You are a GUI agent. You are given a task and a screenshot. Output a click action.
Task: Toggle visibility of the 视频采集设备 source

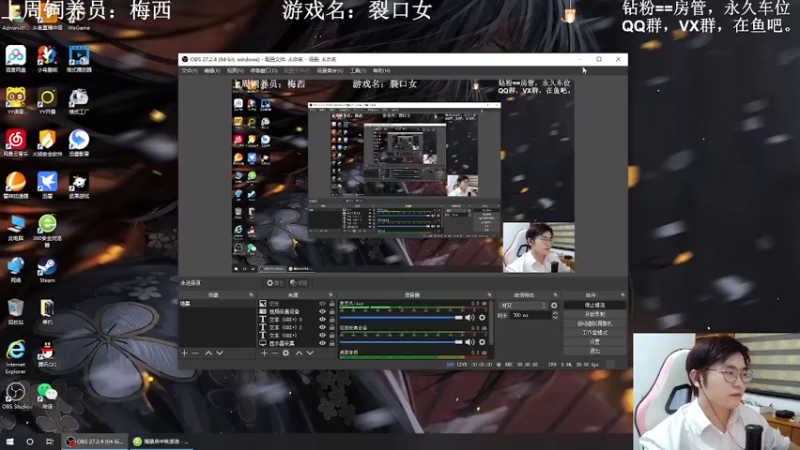pos(322,311)
